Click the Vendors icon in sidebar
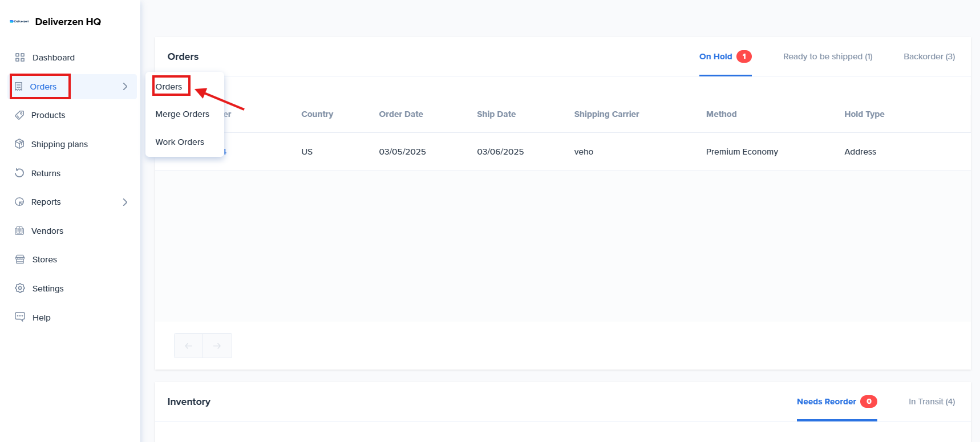Screen dimensions: 980x442 click(19, 231)
